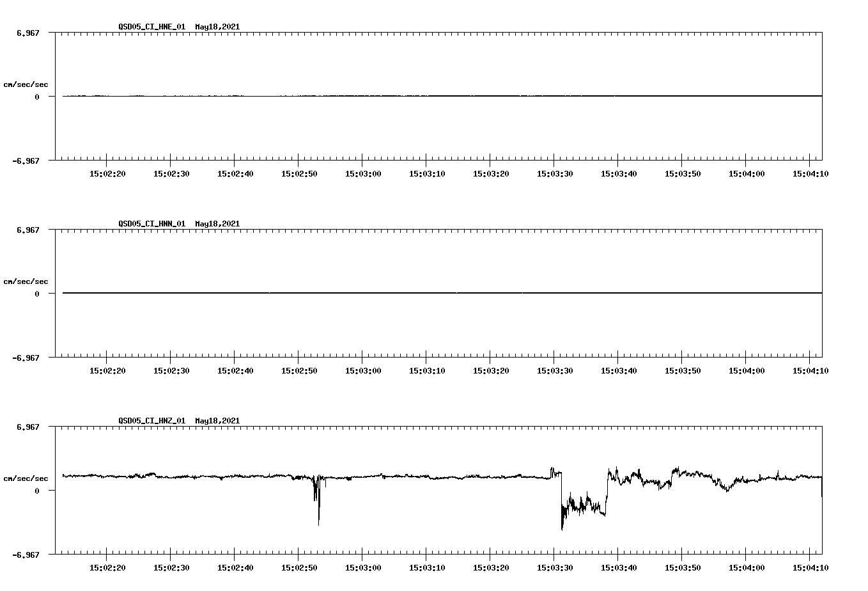Screen dimensions: 868x591
Task: Click the 15:04:10 time tick on bottom axis
Action: (x=810, y=567)
